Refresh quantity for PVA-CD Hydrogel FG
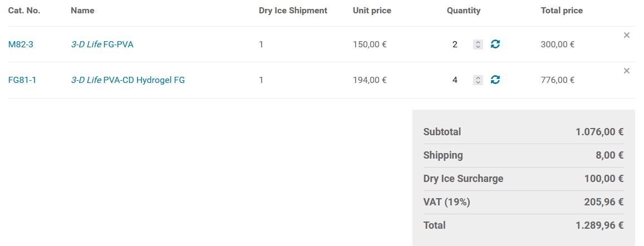This screenshot has height=246, width=644. 495,80
